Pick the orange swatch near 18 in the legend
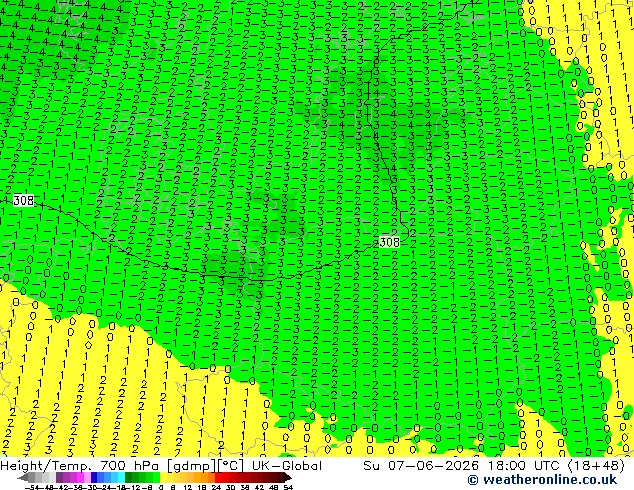Viewport: 634px width, 490px height. [205, 477]
